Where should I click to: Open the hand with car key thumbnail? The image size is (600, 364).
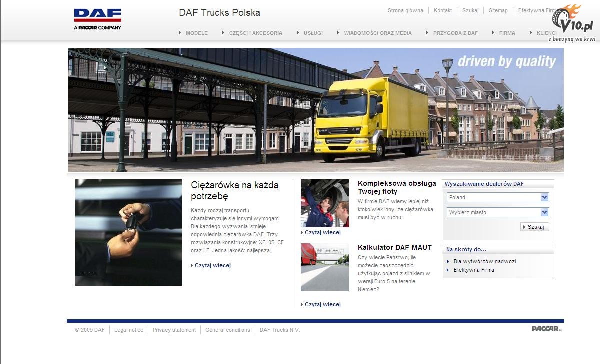pos(128,232)
